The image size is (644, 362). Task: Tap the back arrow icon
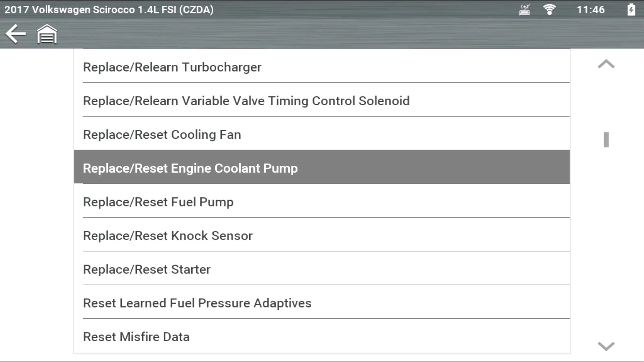click(x=16, y=34)
